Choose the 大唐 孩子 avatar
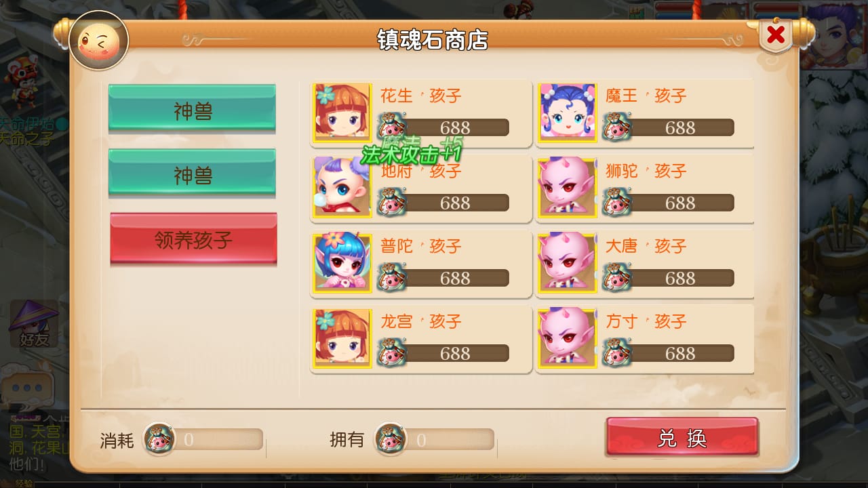868x488 pixels. tap(568, 263)
